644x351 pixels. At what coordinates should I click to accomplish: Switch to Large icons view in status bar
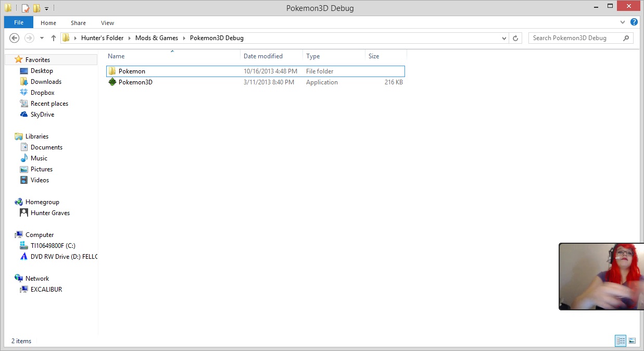pos(632,341)
